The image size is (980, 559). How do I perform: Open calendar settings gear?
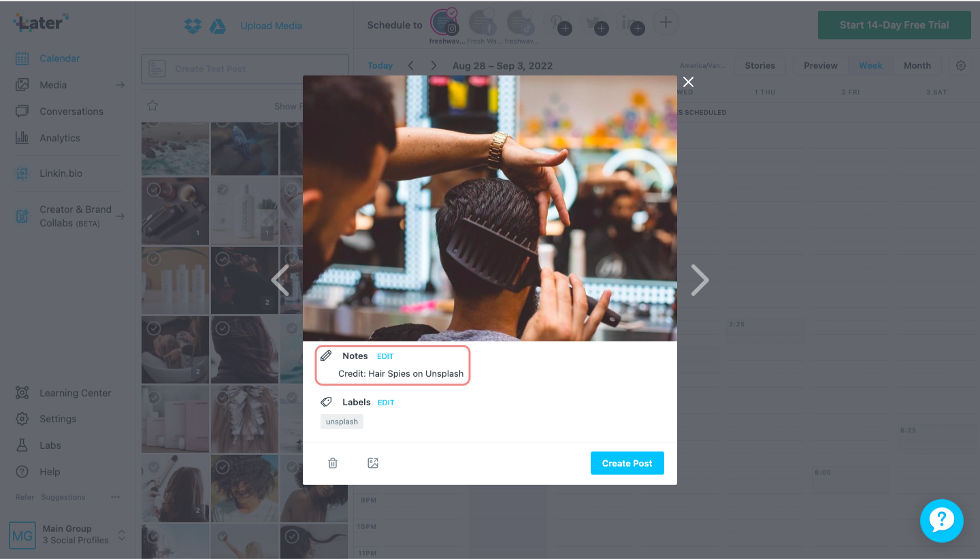tap(961, 65)
